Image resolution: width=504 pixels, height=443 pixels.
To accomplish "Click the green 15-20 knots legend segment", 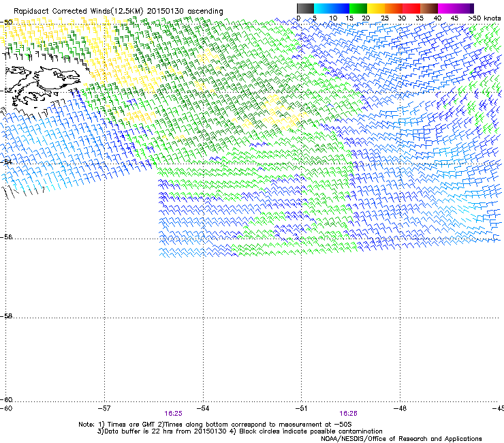I will (358, 8).
